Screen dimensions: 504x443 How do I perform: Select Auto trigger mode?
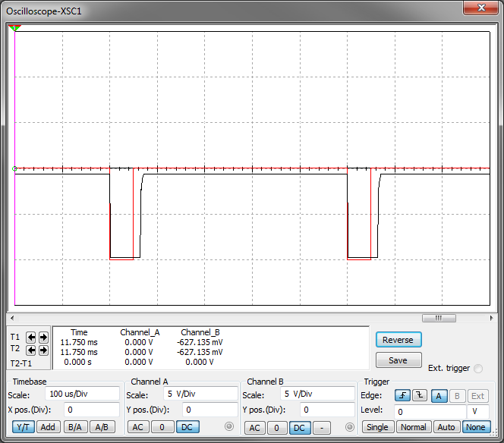coord(446,427)
